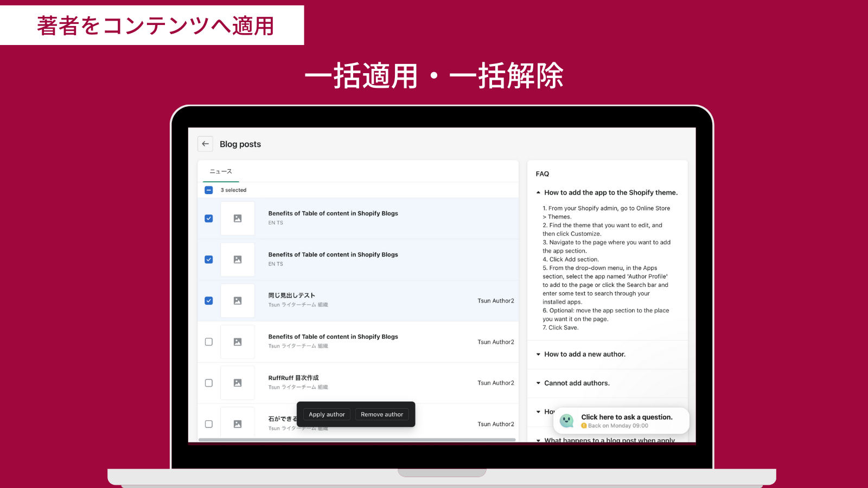Click the Remove author button
This screenshot has height=488, width=868.
coord(382,414)
